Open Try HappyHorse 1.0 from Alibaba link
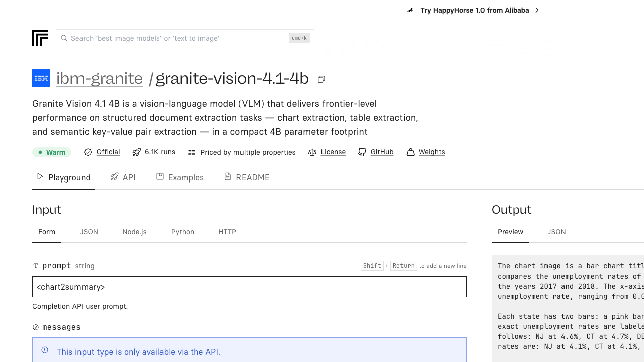Image resolution: width=644 pixels, height=362 pixels. 474,10
